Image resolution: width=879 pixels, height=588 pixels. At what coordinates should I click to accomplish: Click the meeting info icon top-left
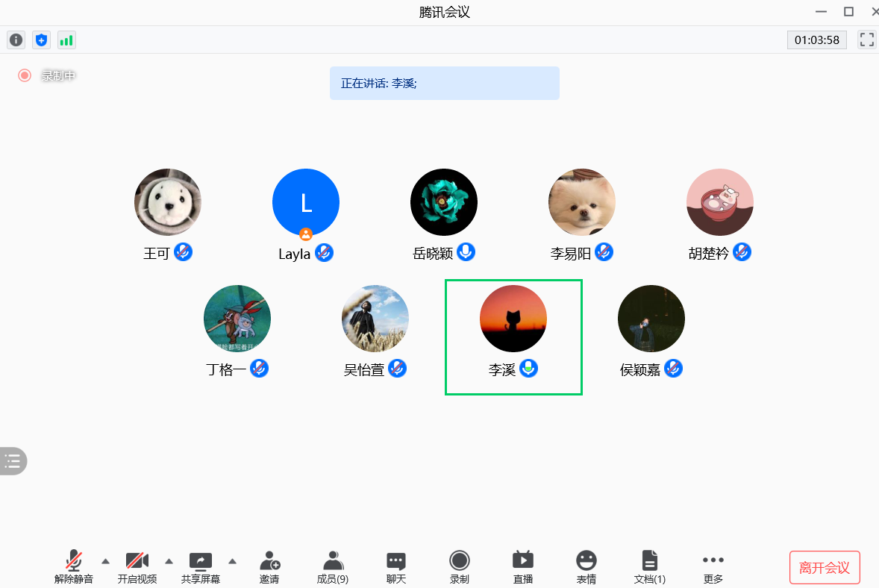pyautogui.click(x=16, y=40)
